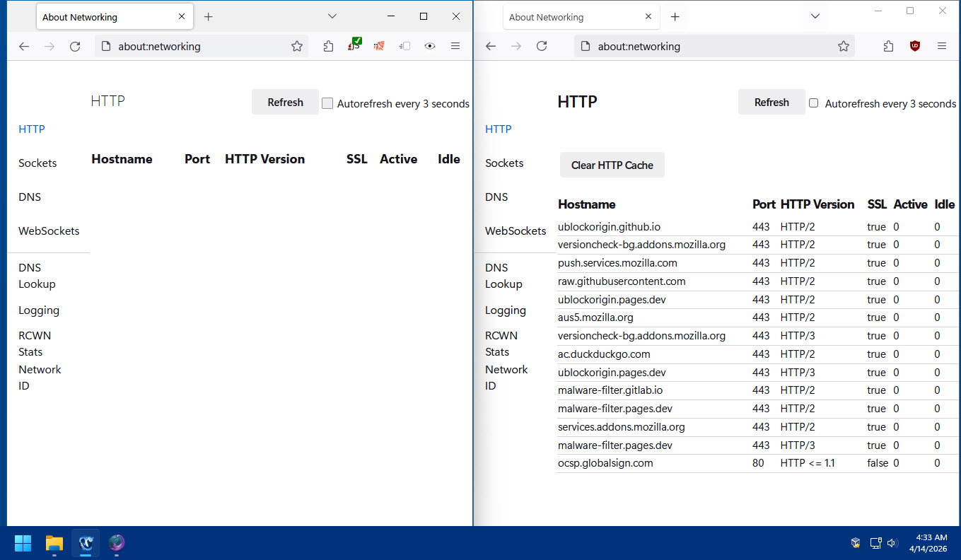Adjust system volume from tray speaker icon
This screenshot has height=560, width=961.
coord(892,543)
